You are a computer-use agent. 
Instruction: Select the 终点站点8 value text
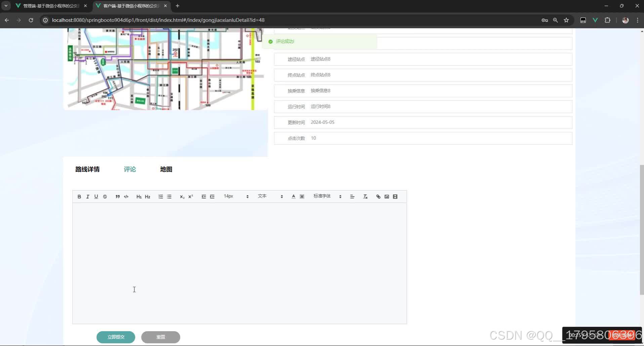(320, 75)
